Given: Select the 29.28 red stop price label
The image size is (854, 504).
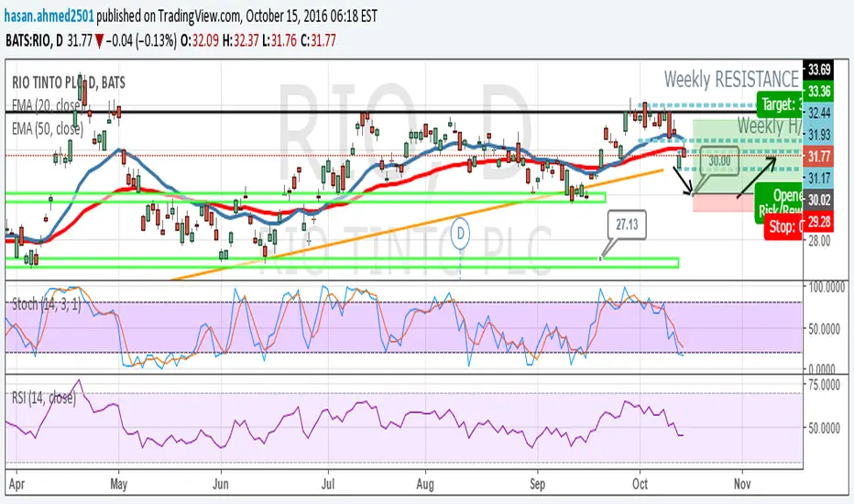Looking at the screenshot, I should [x=818, y=222].
